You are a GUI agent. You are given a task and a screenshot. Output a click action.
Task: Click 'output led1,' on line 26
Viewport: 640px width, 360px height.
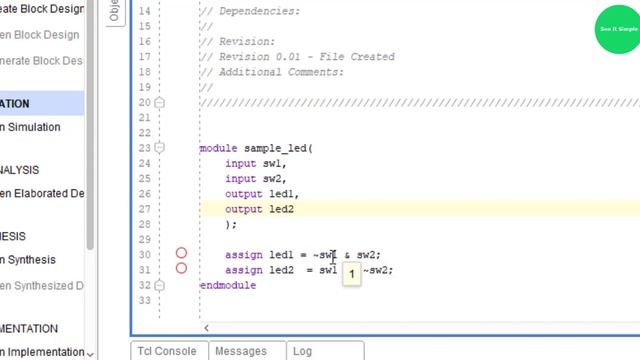pyautogui.click(x=262, y=194)
